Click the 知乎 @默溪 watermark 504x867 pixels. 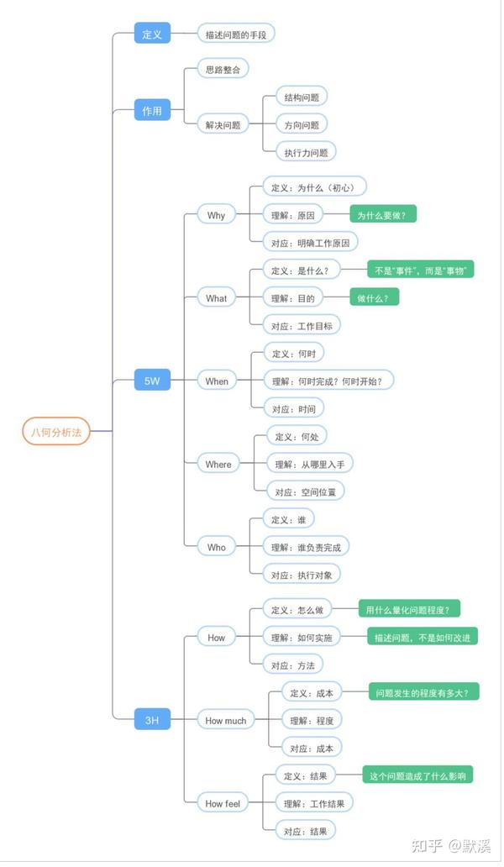[x=456, y=845]
